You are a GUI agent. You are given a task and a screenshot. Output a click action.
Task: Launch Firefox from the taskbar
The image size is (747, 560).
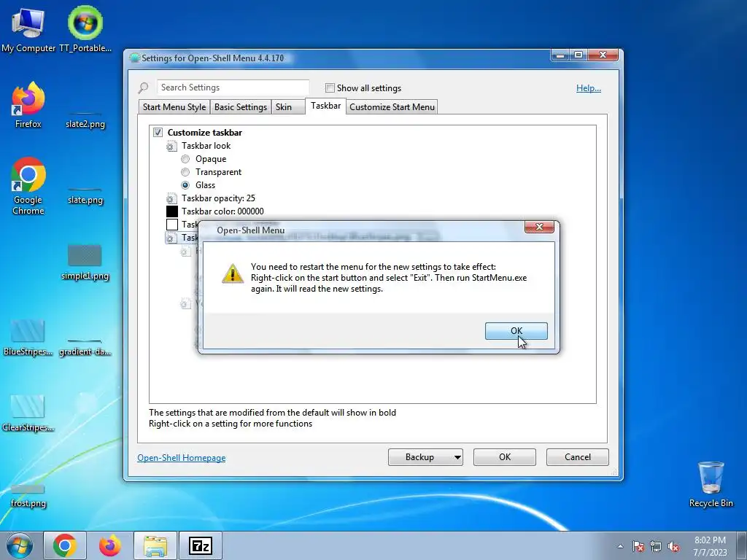point(110,545)
